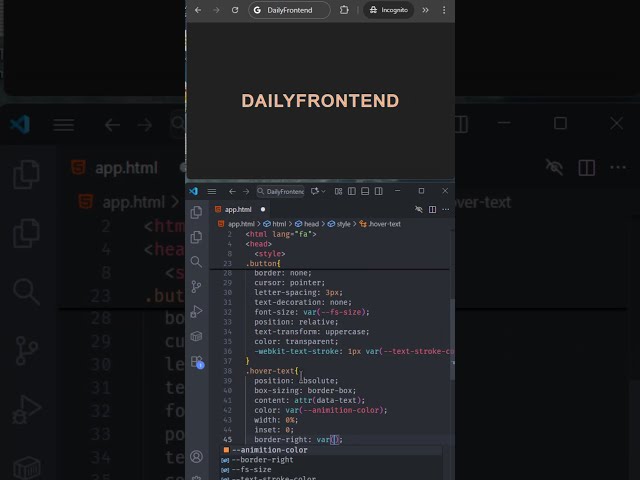The width and height of the screenshot is (640, 480).
Task: Open the browser Extensions puzzle icon
Action: tap(344, 10)
